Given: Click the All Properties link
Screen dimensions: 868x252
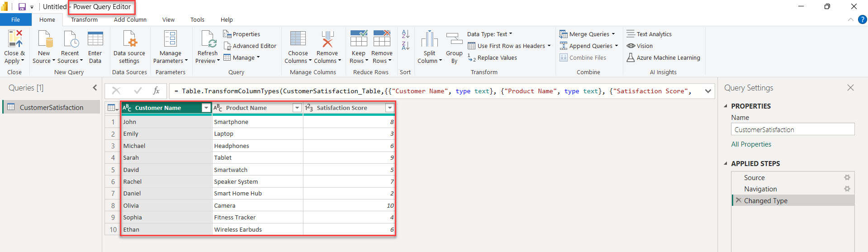Looking at the screenshot, I should tap(751, 144).
